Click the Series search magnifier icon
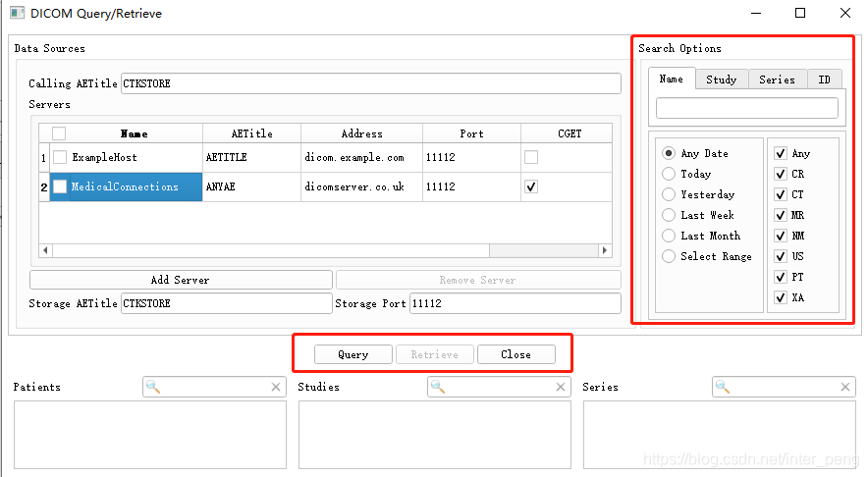The height and width of the screenshot is (477, 868). coord(723,387)
